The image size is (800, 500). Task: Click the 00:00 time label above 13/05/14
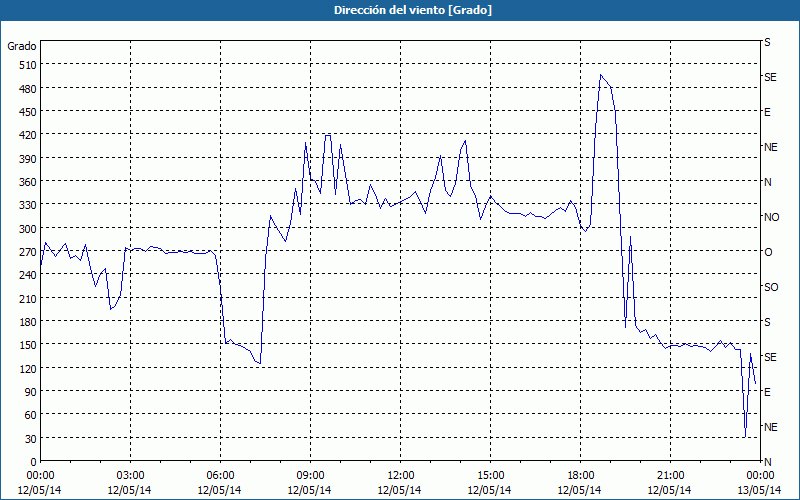click(x=760, y=476)
